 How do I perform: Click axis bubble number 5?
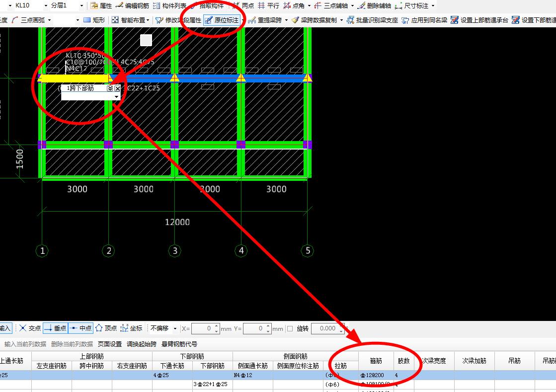pyautogui.click(x=308, y=251)
